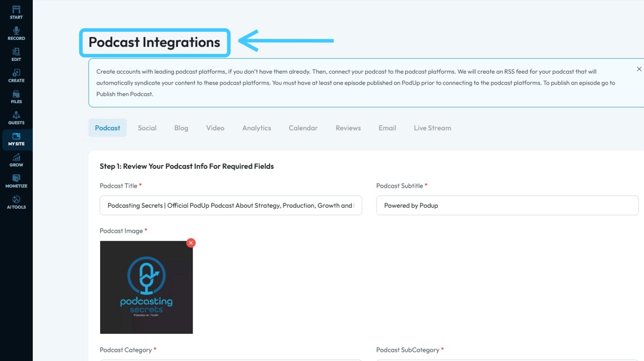
Task: Open the Create section
Action: (16, 75)
